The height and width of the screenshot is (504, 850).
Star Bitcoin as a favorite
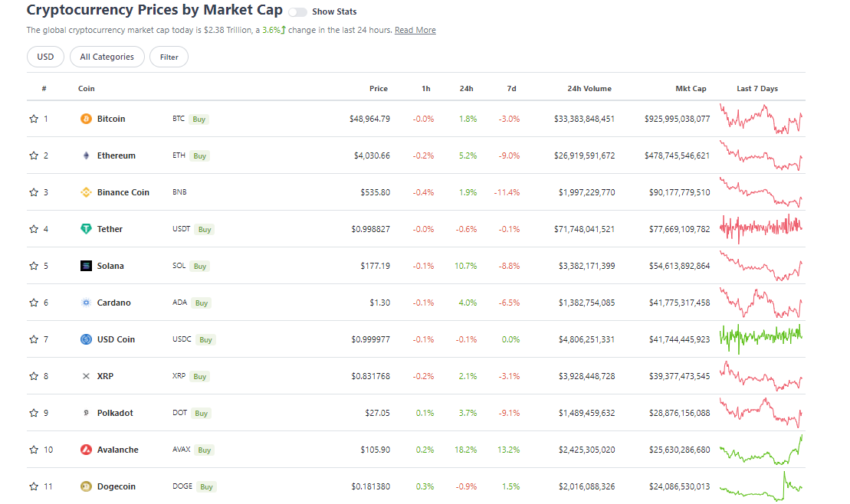[x=34, y=119]
